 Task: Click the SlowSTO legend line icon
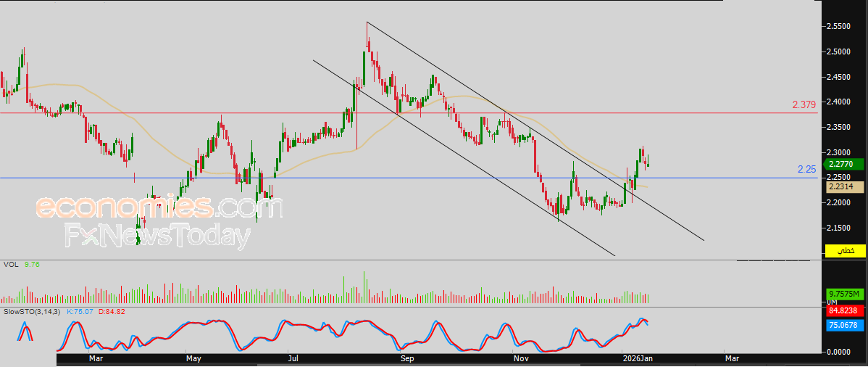click(25, 329)
